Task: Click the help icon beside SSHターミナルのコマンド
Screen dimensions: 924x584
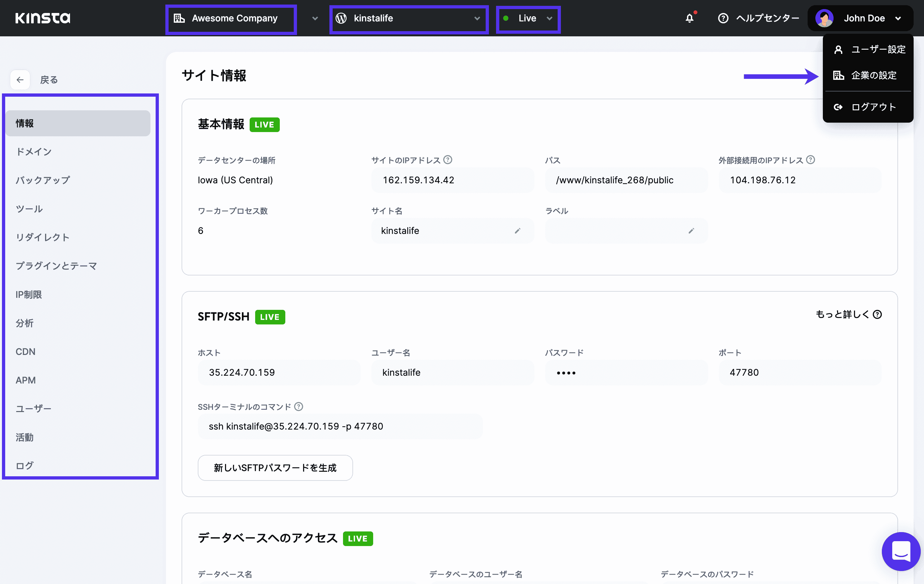Action: 299,406
